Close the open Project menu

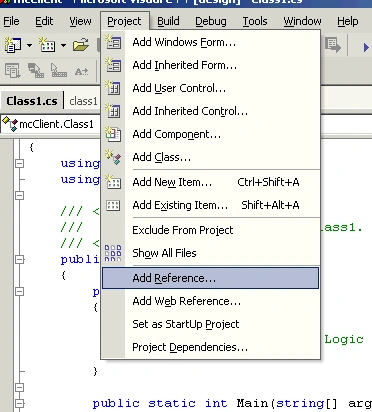coord(124,21)
